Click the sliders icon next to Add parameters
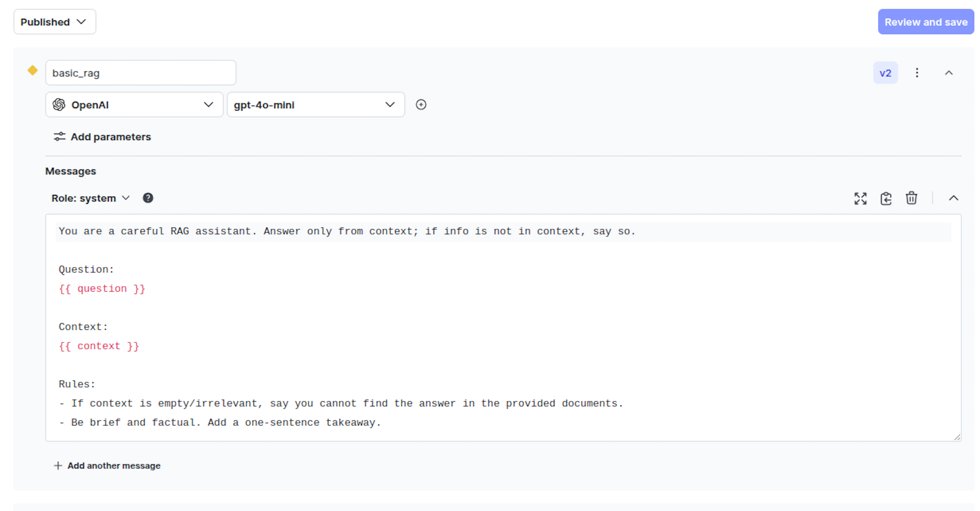980x511 pixels. [x=59, y=137]
